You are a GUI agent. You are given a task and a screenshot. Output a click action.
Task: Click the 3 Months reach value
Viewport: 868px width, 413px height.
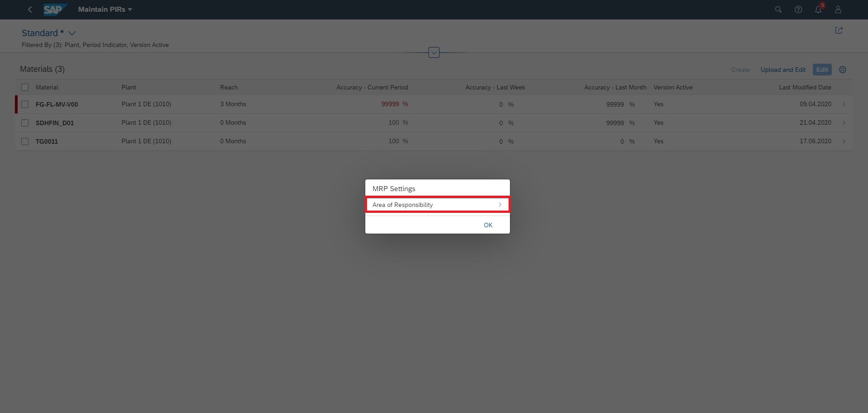pyautogui.click(x=233, y=104)
